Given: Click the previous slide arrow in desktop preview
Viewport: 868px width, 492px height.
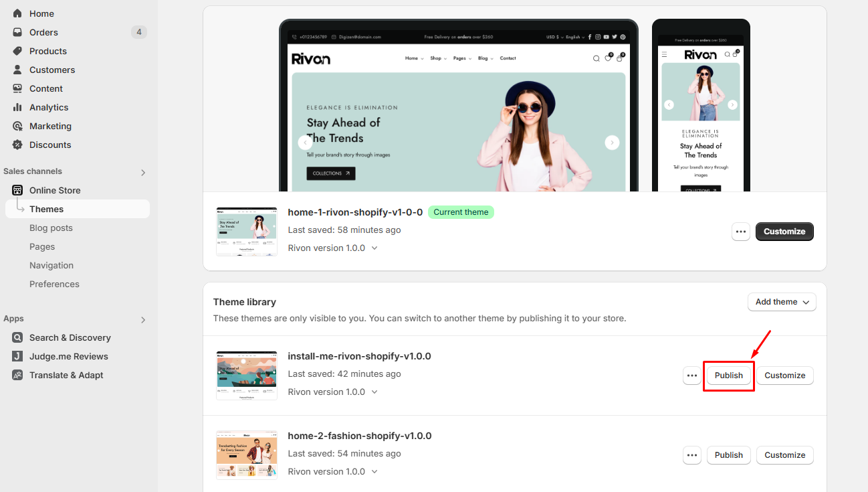Looking at the screenshot, I should tap(306, 143).
